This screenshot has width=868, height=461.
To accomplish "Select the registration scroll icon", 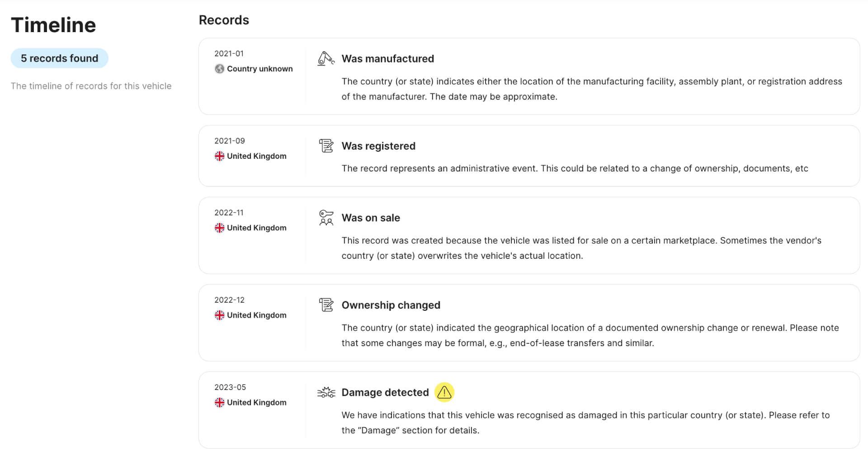I will click(325, 145).
